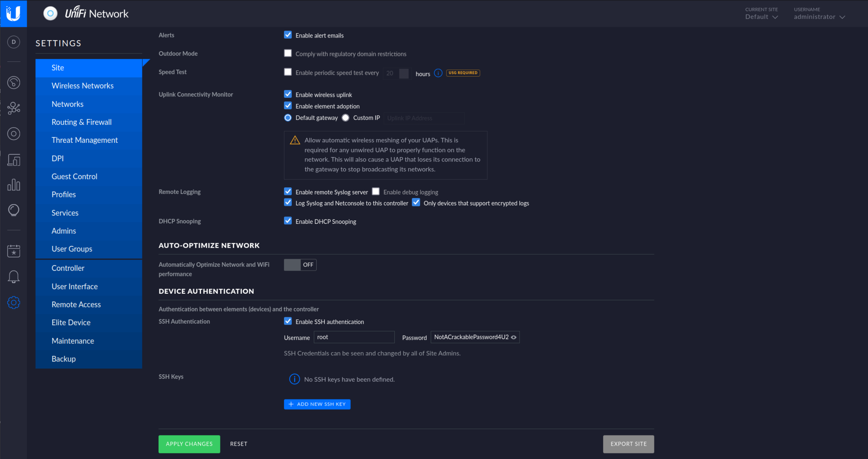
Task: Open Services settings
Action: click(89, 213)
